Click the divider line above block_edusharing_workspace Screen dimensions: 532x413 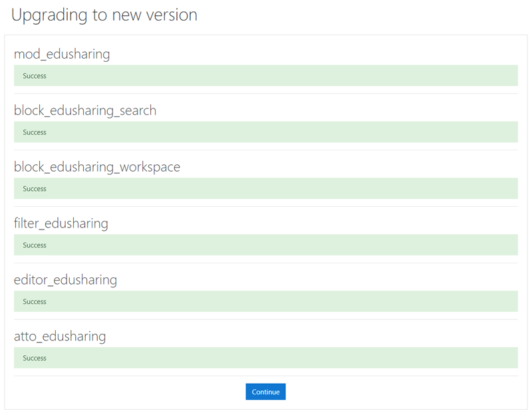265,150
